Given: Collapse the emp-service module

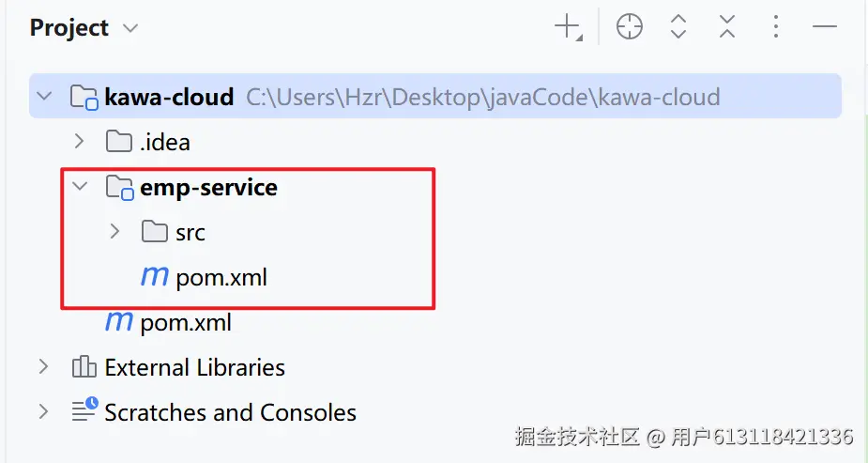Looking at the screenshot, I should (x=79, y=188).
